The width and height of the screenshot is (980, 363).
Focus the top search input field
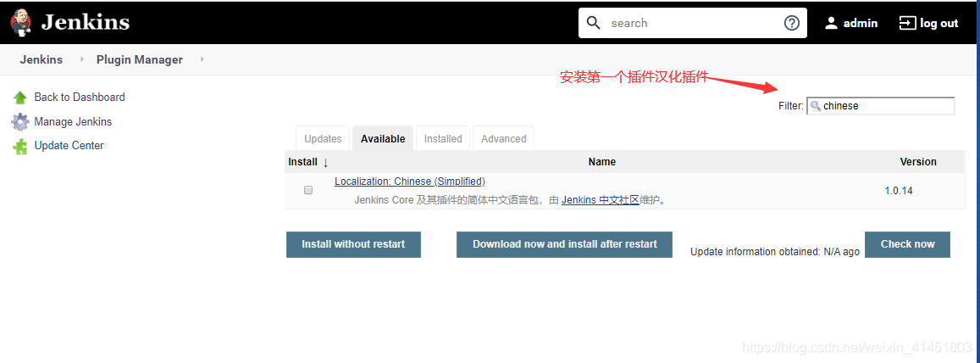pos(693,23)
